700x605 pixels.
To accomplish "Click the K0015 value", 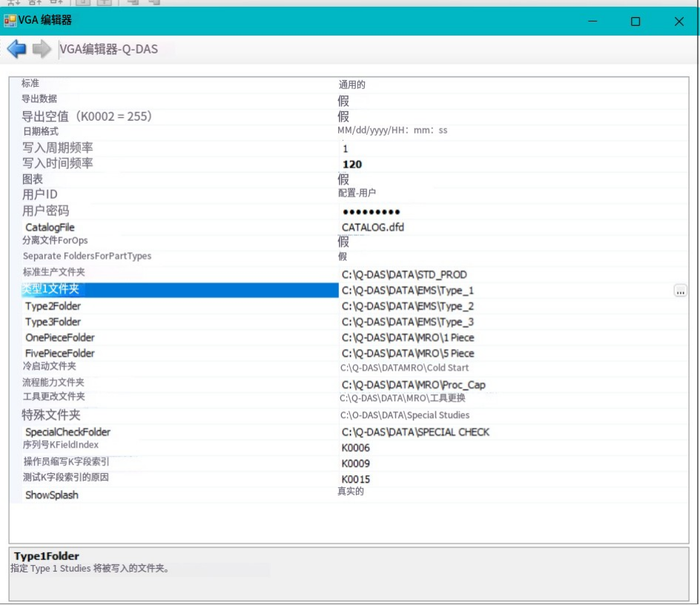I will tap(356, 480).
